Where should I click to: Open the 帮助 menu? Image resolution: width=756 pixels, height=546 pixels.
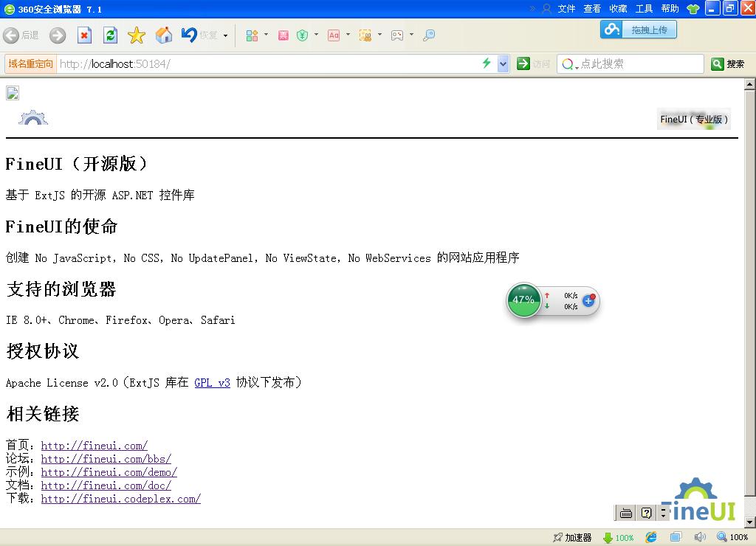(x=670, y=9)
